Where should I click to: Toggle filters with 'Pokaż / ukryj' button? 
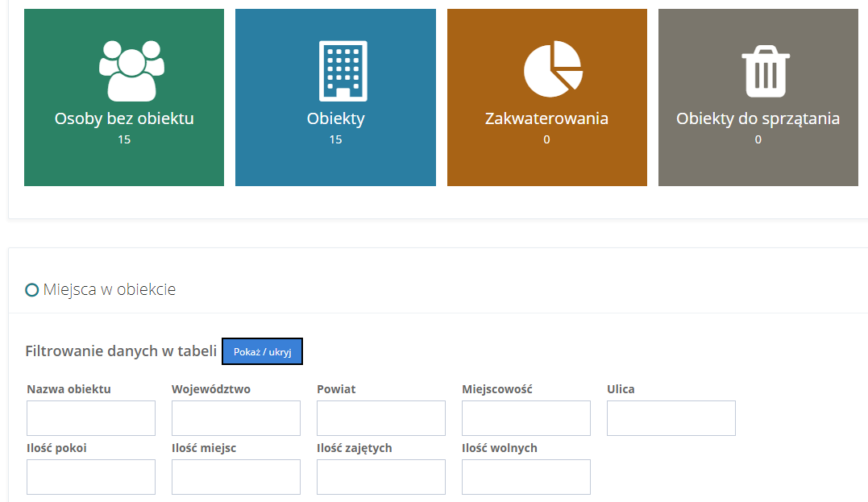(x=262, y=351)
